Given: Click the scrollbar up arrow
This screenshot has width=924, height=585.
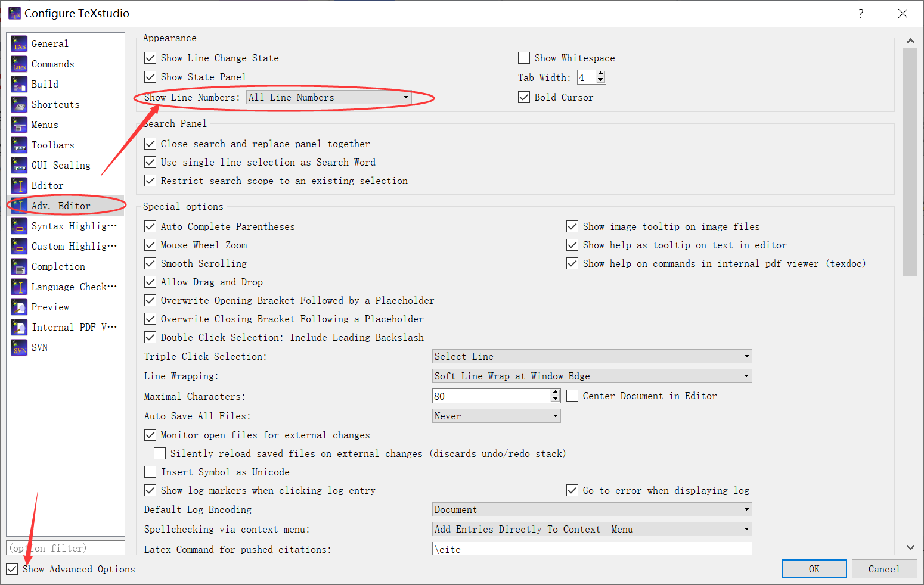Looking at the screenshot, I should [x=910, y=41].
